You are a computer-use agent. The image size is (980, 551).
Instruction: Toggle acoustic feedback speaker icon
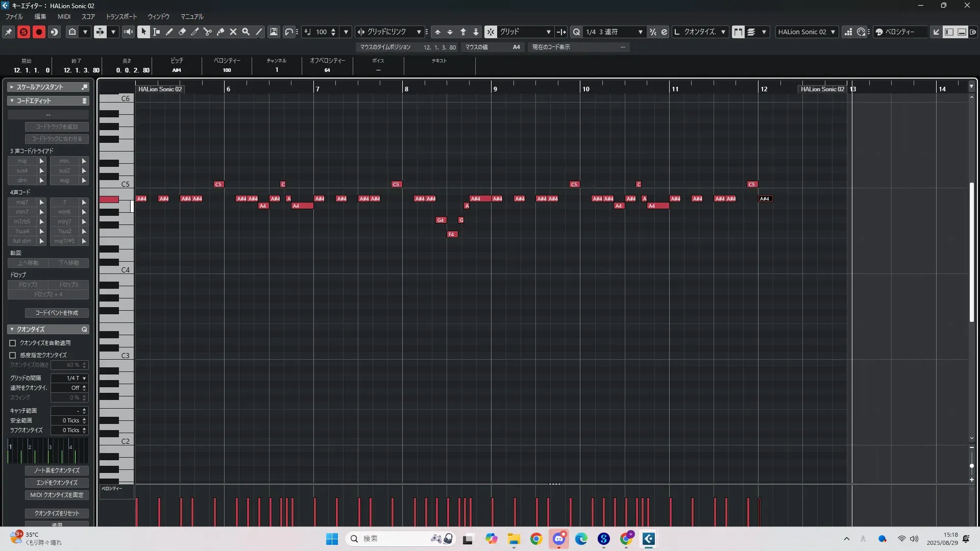[x=128, y=32]
